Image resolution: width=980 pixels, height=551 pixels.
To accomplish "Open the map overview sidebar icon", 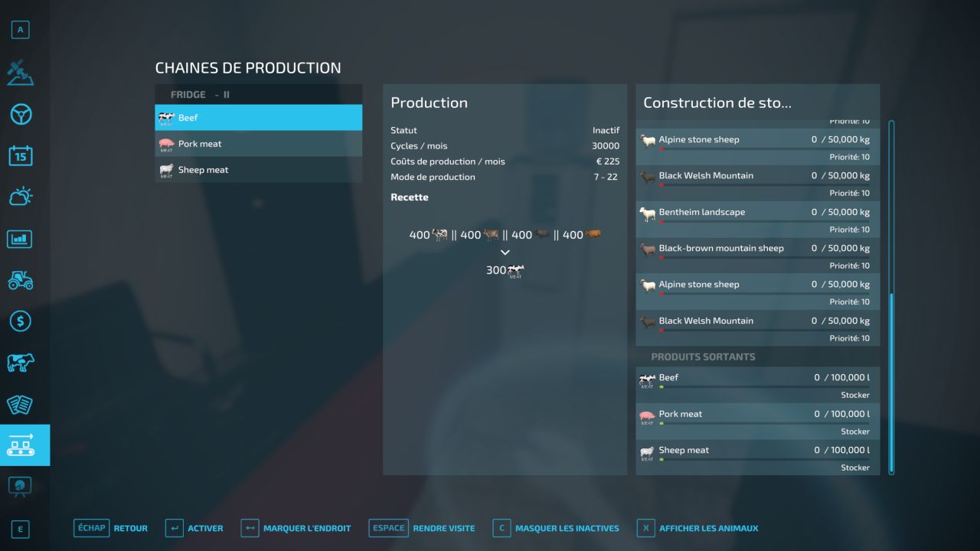I will [x=20, y=73].
